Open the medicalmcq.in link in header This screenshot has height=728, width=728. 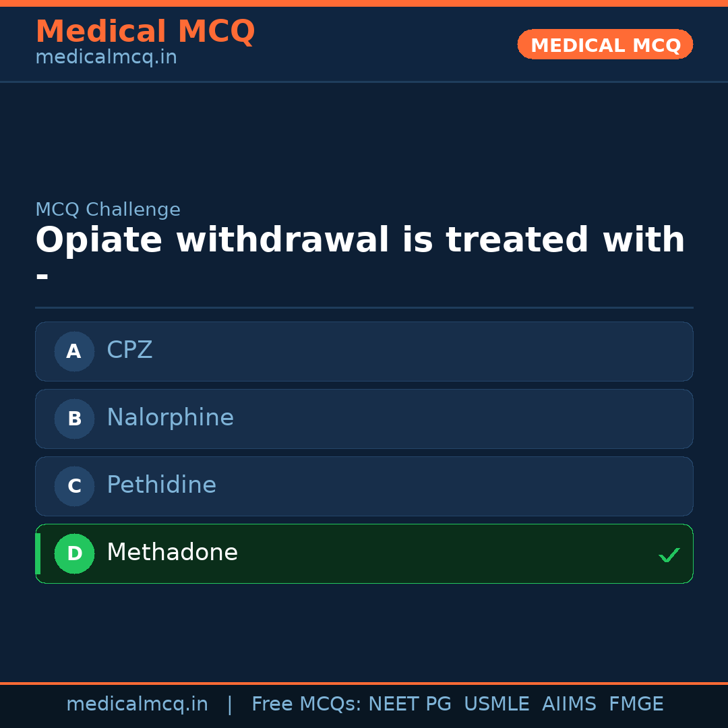coord(106,57)
